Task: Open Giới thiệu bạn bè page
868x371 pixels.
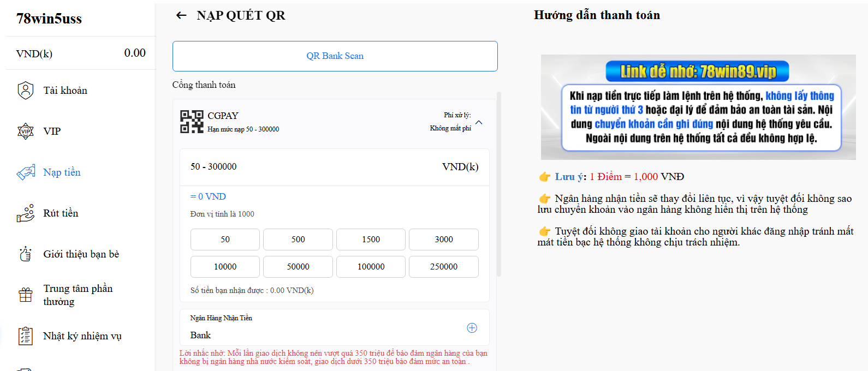Action: [81, 254]
